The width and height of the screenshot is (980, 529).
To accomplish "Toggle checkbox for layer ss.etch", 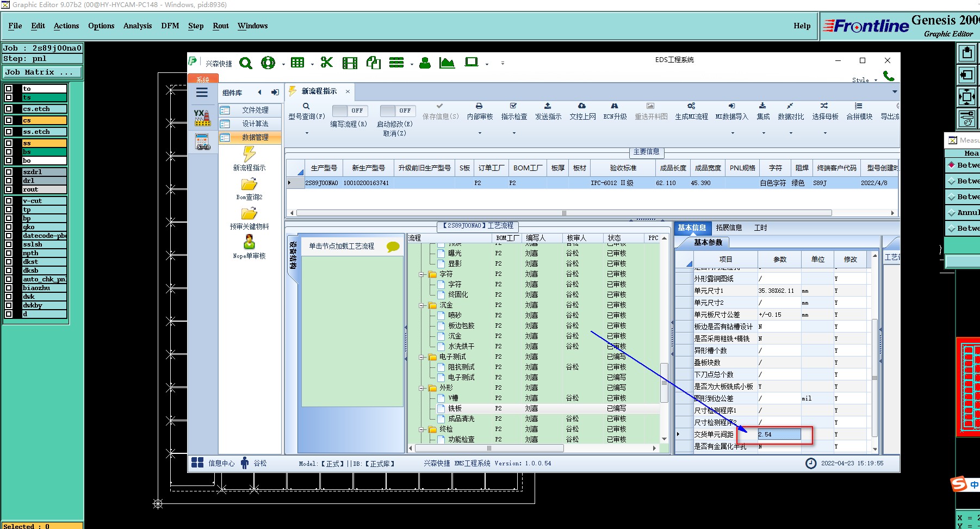I will 9,132.
